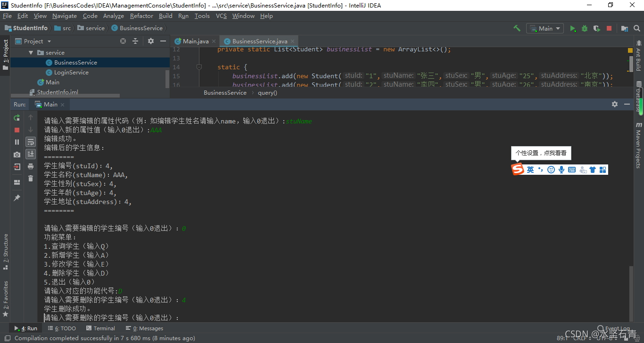Select StudentInfo.iml in project tree

click(58, 92)
